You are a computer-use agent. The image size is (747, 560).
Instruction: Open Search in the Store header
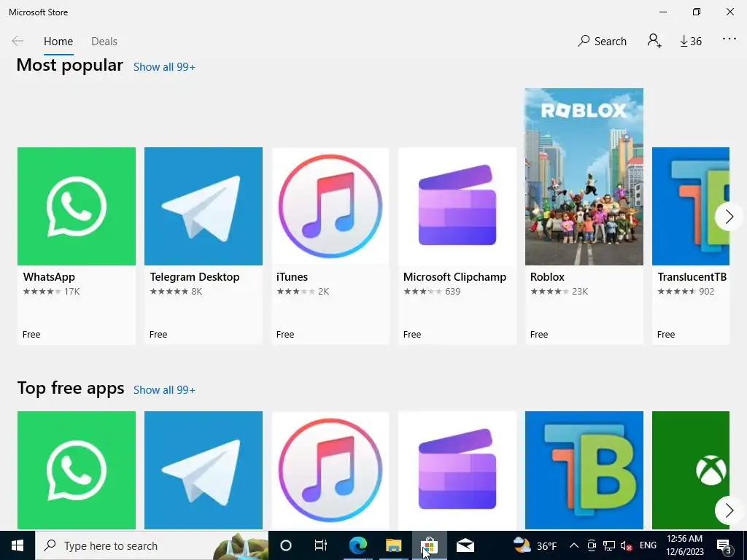[x=602, y=42]
